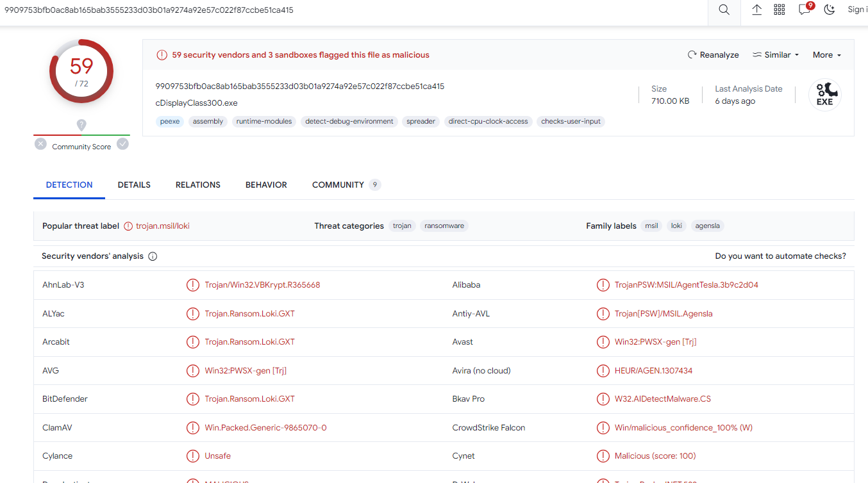Screen dimensions: 868x483
Task: Click the EXE file type icon
Action: coord(824,95)
